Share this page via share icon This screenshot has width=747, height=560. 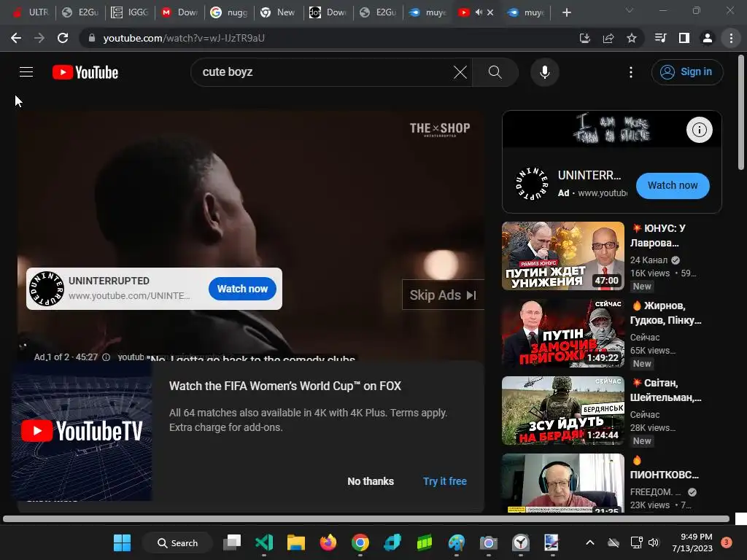pos(608,38)
